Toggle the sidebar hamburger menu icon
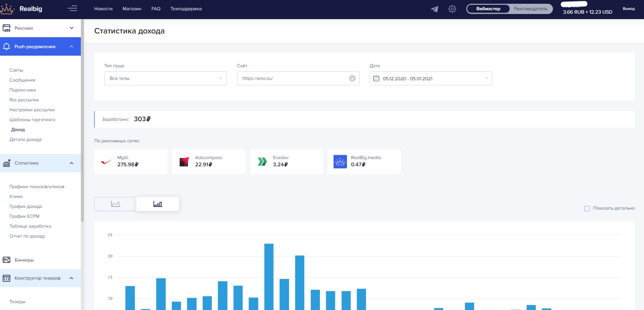 [72, 9]
